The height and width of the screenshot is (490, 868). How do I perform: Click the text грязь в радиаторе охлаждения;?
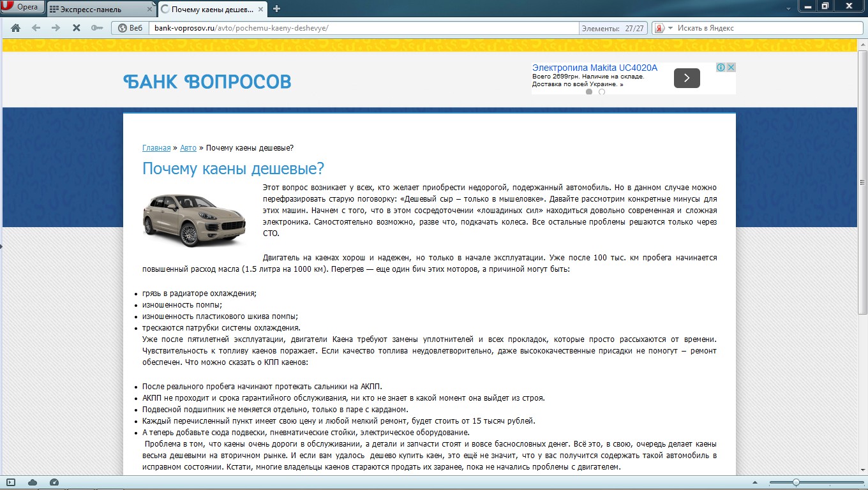(x=199, y=293)
